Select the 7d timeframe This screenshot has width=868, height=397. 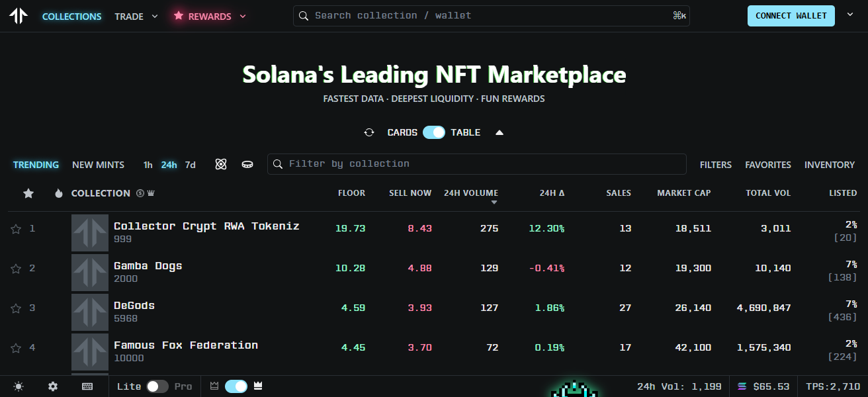[191, 165]
